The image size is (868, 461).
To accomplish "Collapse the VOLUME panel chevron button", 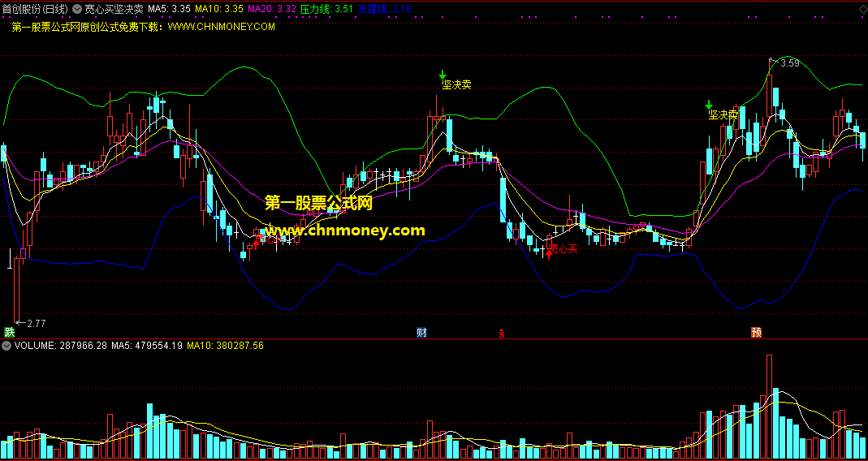I will coord(6,346).
